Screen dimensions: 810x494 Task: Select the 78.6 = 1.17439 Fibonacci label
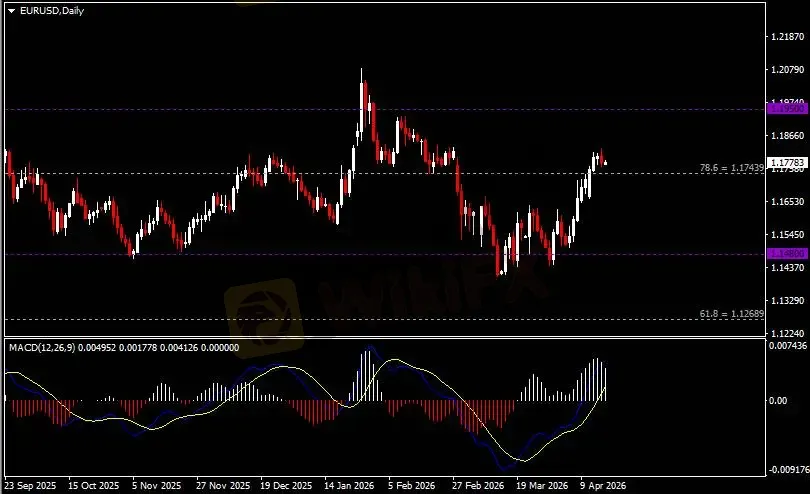[731, 168]
